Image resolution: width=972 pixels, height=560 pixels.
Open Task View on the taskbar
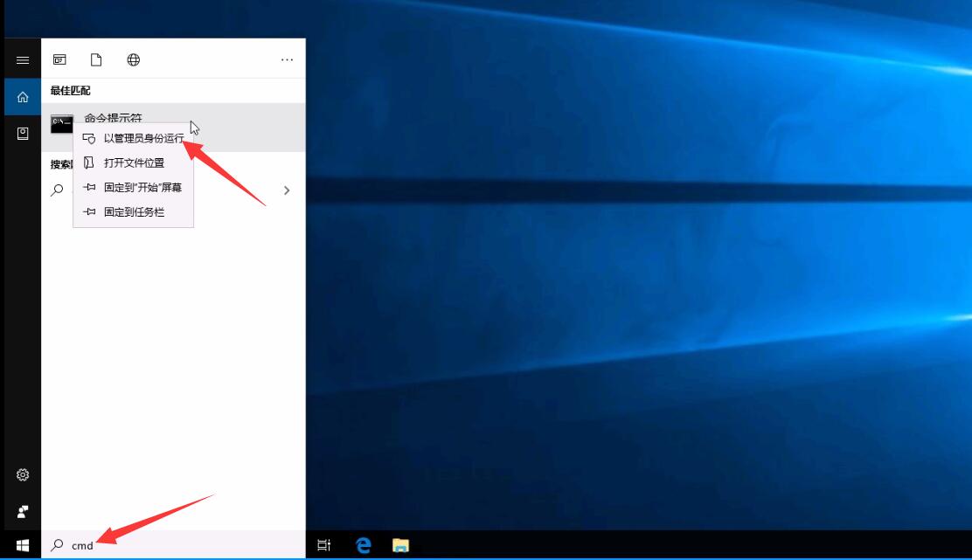point(323,545)
